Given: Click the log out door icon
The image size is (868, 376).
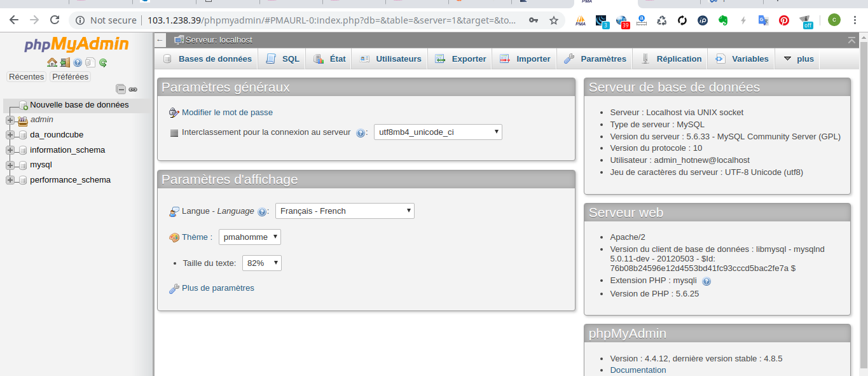Looking at the screenshot, I should [65, 62].
